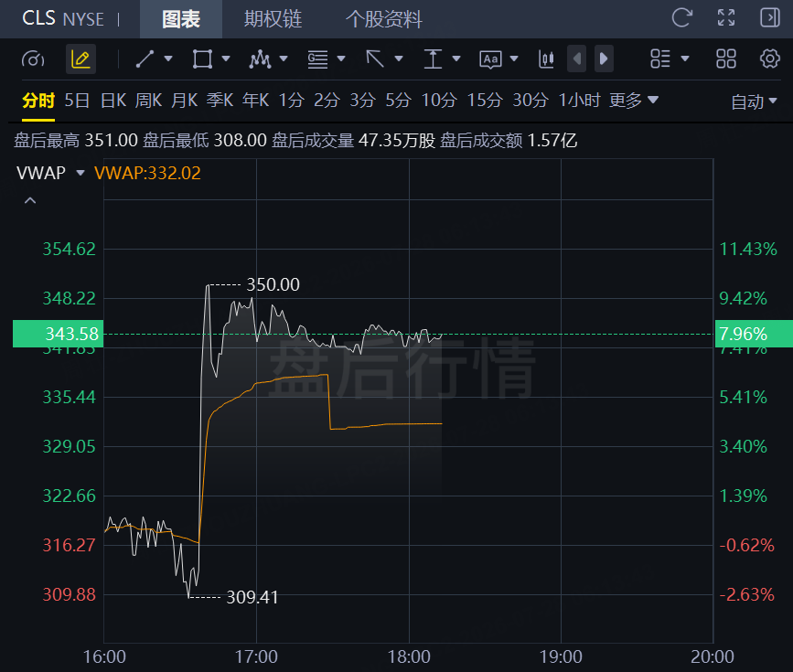
Task: Open the 个股资料 tab
Action: pos(384,19)
